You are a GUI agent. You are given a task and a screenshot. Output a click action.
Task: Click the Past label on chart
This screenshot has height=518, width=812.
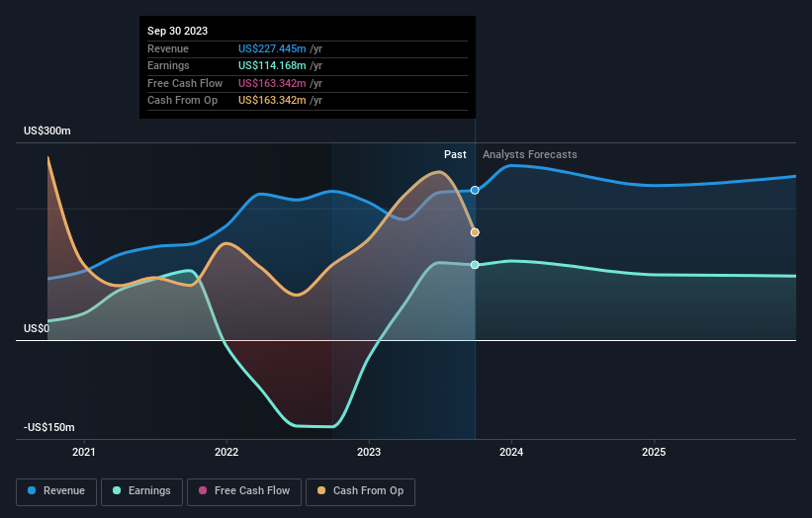[455, 155]
